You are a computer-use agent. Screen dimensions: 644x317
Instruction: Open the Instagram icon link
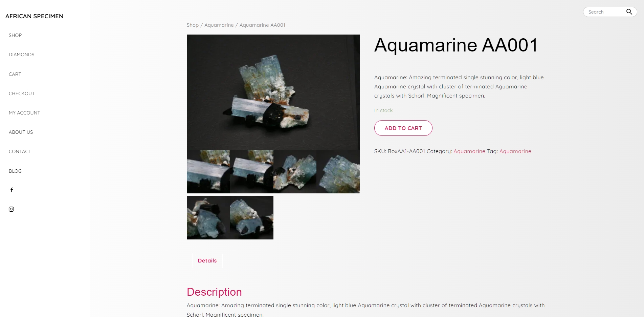(12, 209)
